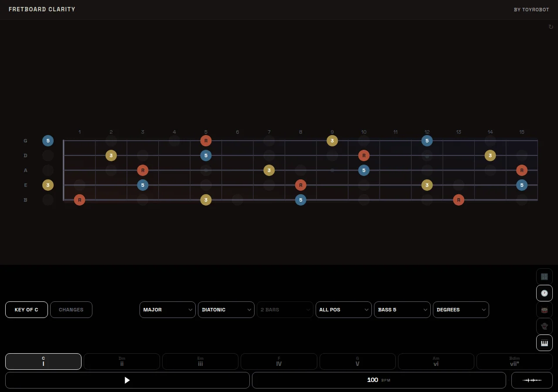Image resolution: width=558 pixels, height=392 pixels.
Task: Change note labels via the DEGREES dropdown
Action: click(x=461, y=310)
